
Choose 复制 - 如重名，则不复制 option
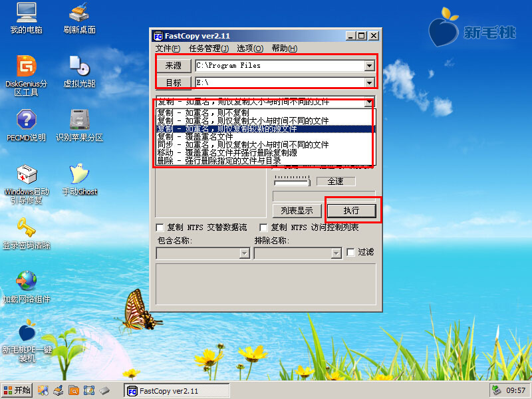click(265, 112)
